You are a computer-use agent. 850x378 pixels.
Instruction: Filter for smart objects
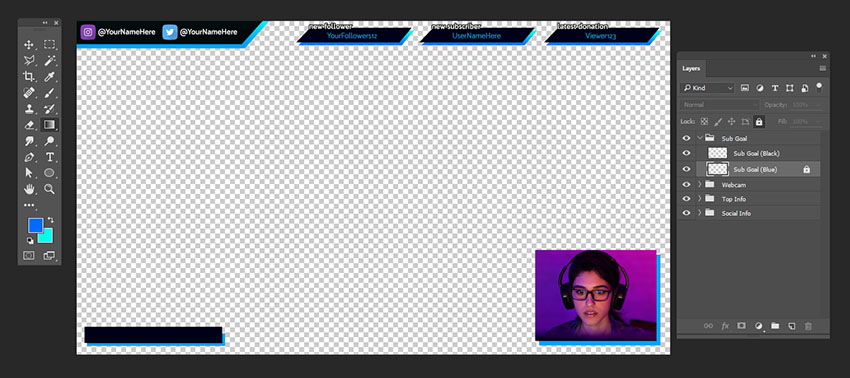tap(804, 88)
